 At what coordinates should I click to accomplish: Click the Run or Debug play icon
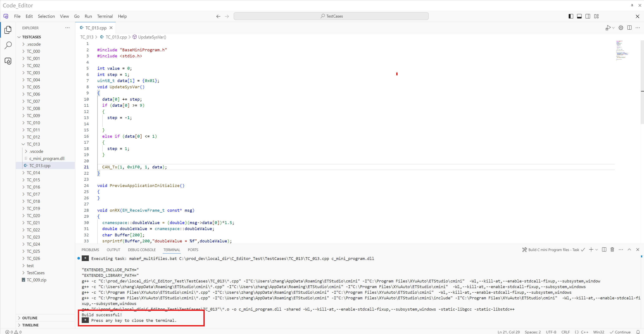point(608,28)
